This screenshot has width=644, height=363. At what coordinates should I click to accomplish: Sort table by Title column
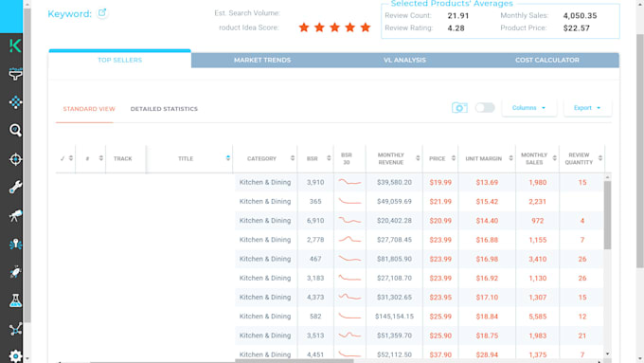(228, 158)
